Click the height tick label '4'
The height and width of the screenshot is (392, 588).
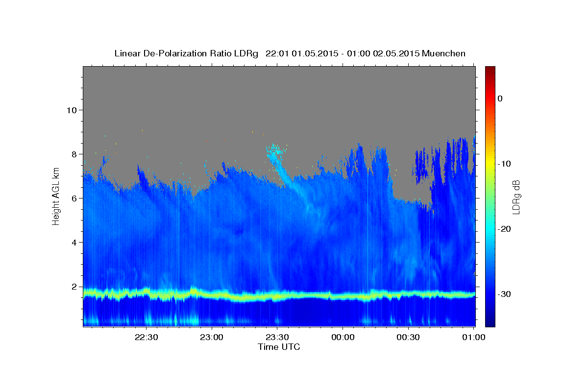(74, 242)
